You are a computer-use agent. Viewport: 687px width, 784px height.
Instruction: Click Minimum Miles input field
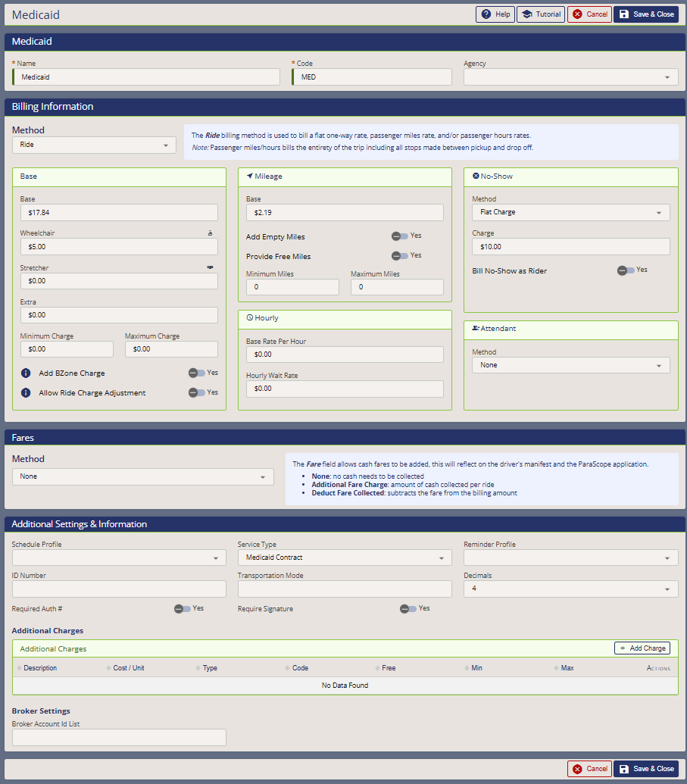292,287
